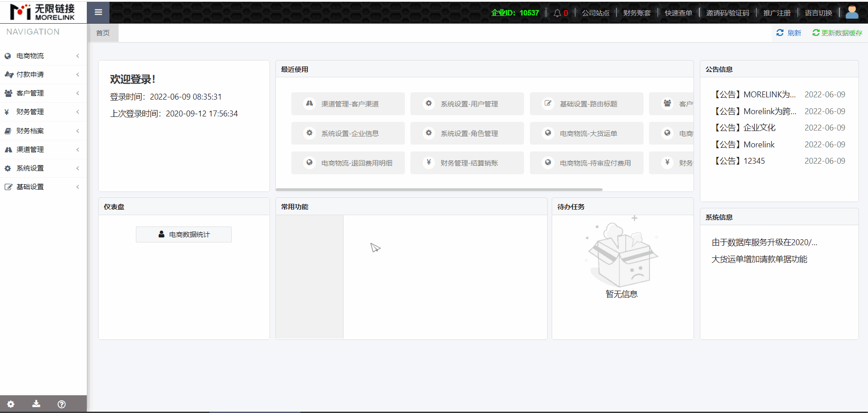Click the globe icon on 电商物流-大货运单 card
This screenshot has height=413, width=868.
(548, 133)
